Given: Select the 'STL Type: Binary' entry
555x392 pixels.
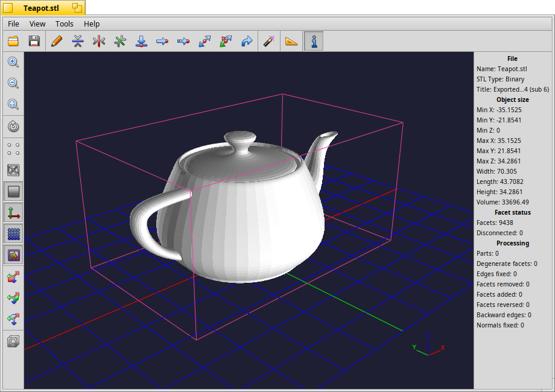Looking at the screenshot, I should pyautogui.click(x=500, y=79).
